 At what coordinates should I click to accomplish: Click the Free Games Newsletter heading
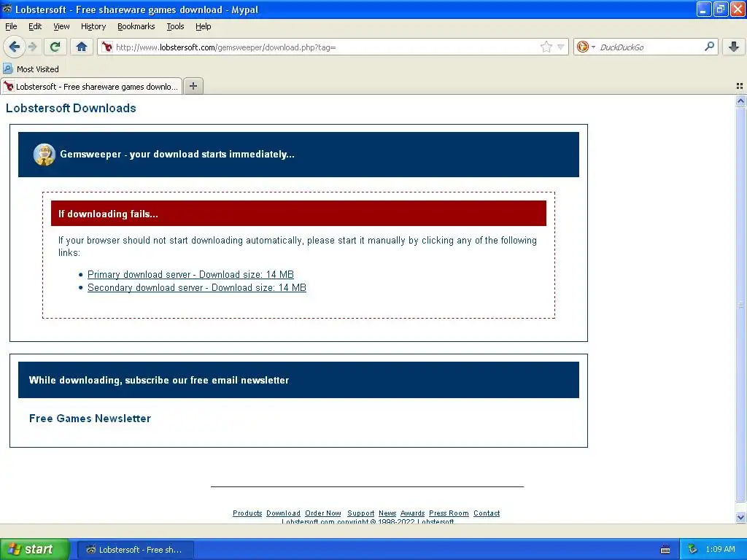pos(90,418)
